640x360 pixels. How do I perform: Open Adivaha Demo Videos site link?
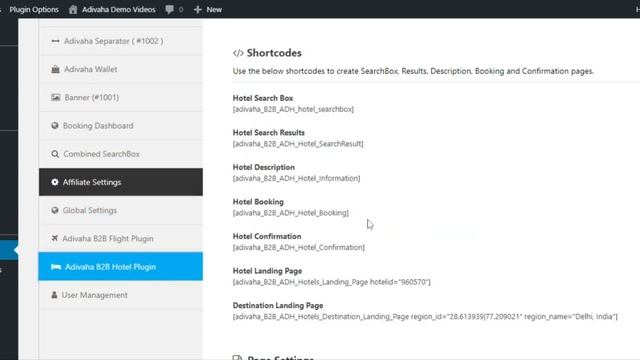coord(118,9)
